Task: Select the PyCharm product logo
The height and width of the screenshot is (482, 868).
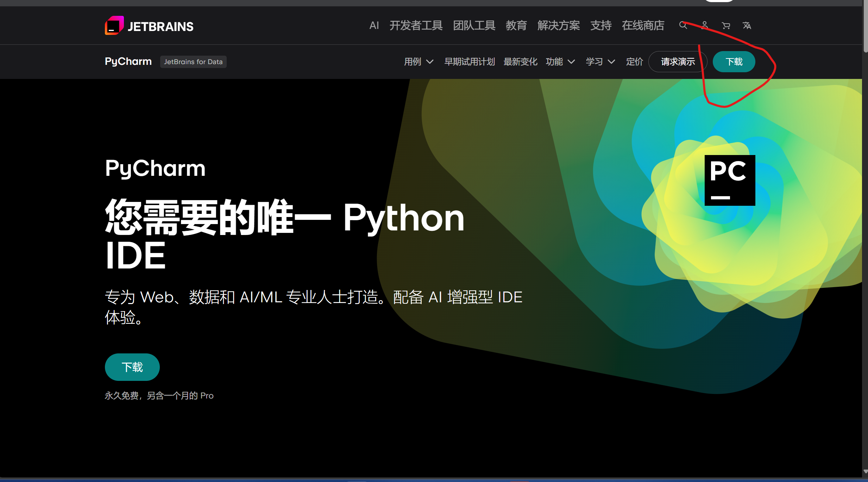Action: point(128,61)
